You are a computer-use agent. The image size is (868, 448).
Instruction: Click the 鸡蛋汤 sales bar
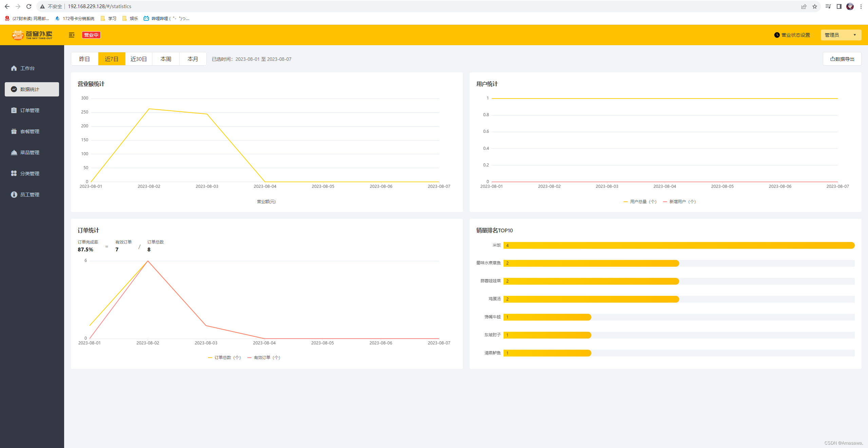point(591,299)
